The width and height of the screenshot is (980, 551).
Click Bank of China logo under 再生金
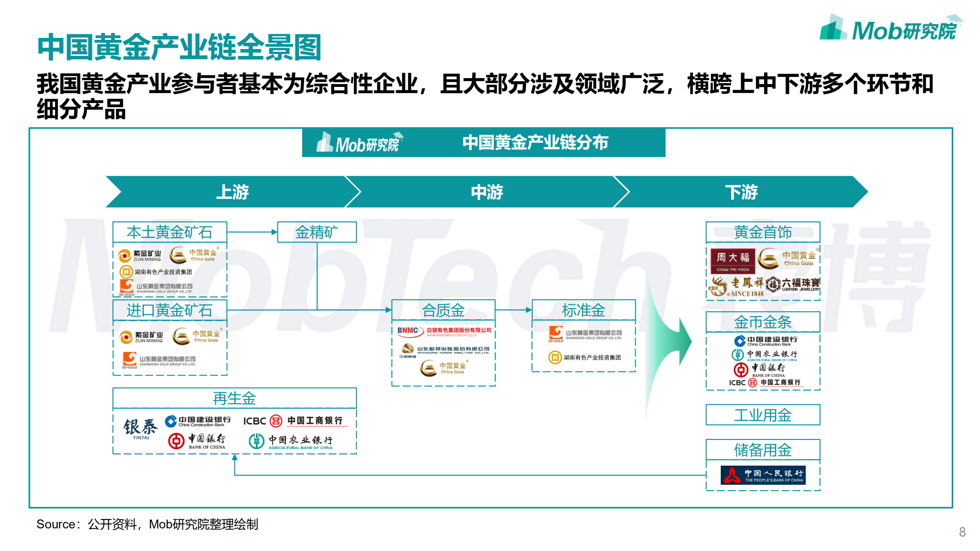[x=197, y=441]
